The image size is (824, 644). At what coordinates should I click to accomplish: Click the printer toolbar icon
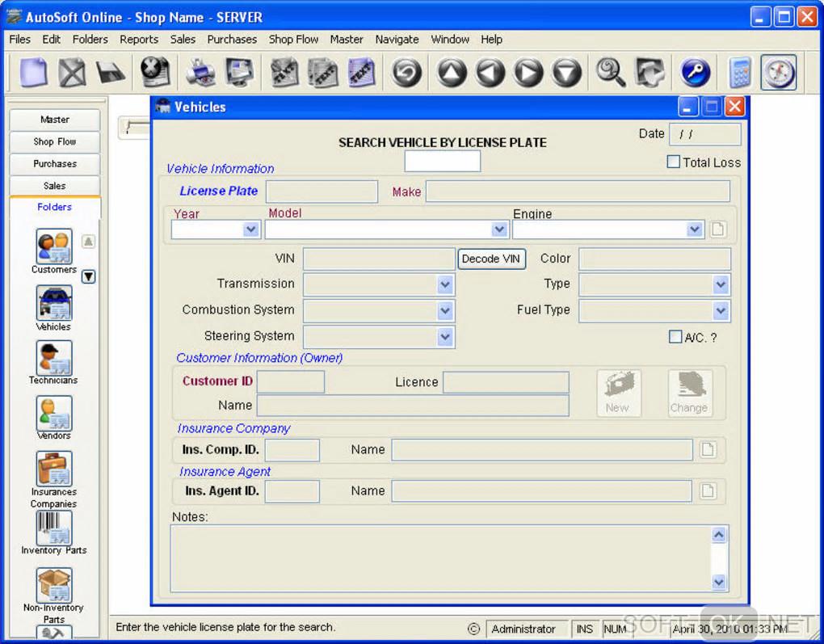coord(201,73)
